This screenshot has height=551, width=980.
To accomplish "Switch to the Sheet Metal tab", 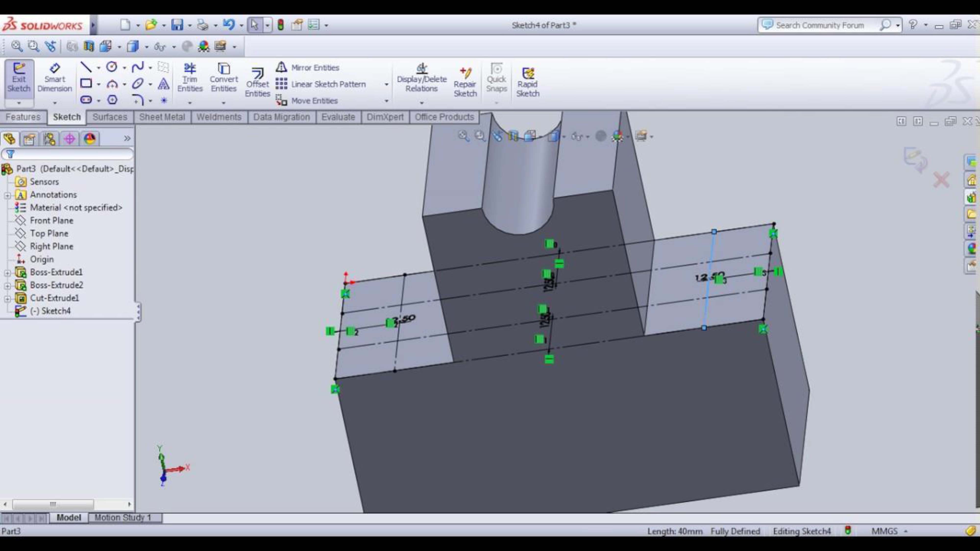I will coord(162,117).
